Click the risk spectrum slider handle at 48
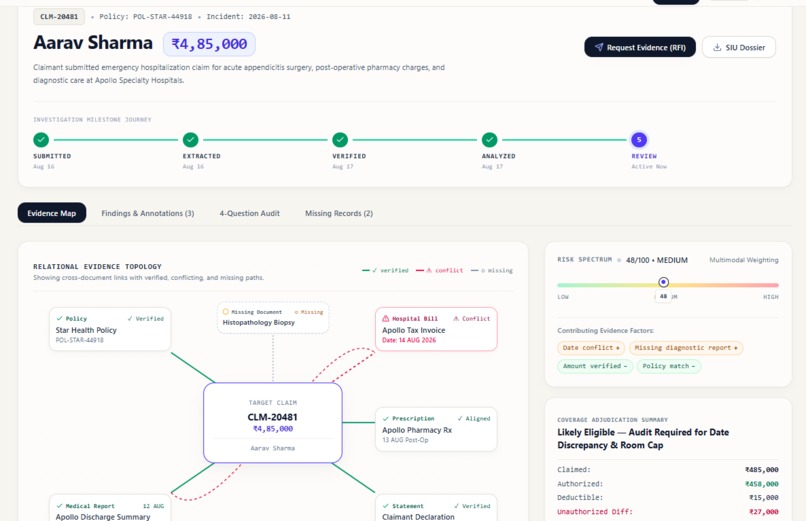Image resolution: width=806 pixels, height=521 pixels. coord(664,282)
